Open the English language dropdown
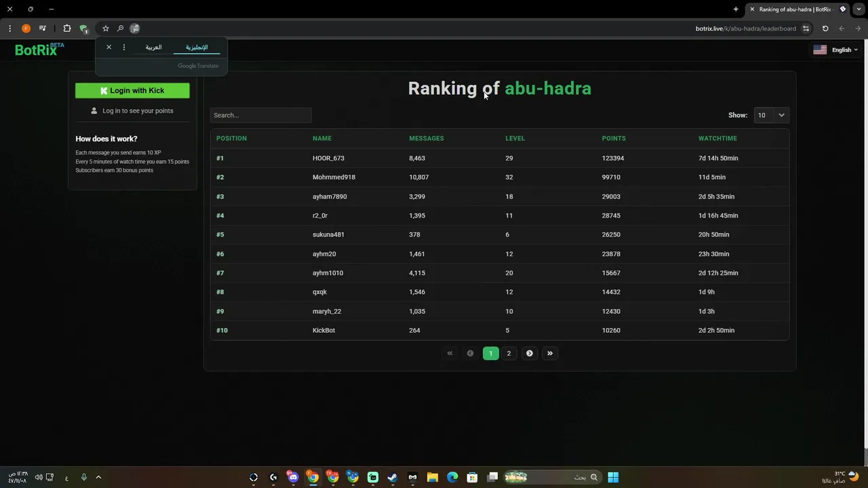This screenshot has height=488, width=868. coord(835,49)
